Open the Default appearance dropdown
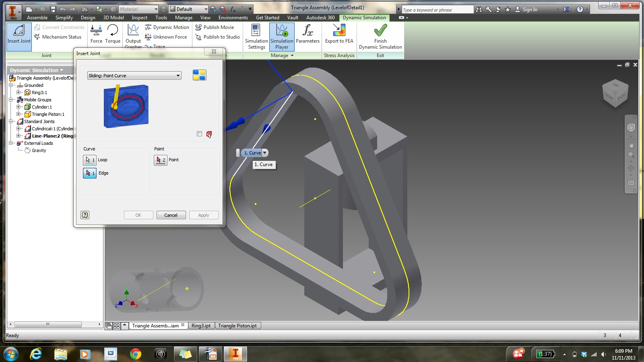Viewport: 644px width, 362px height. 188,9
